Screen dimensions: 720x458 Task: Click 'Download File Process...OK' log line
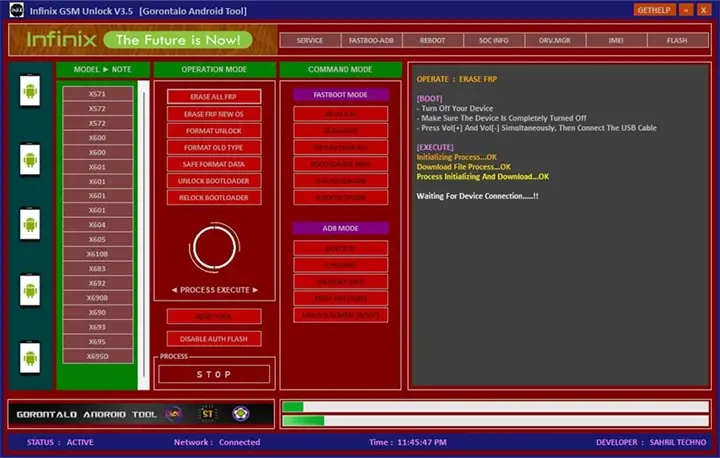tap(463, 167)
